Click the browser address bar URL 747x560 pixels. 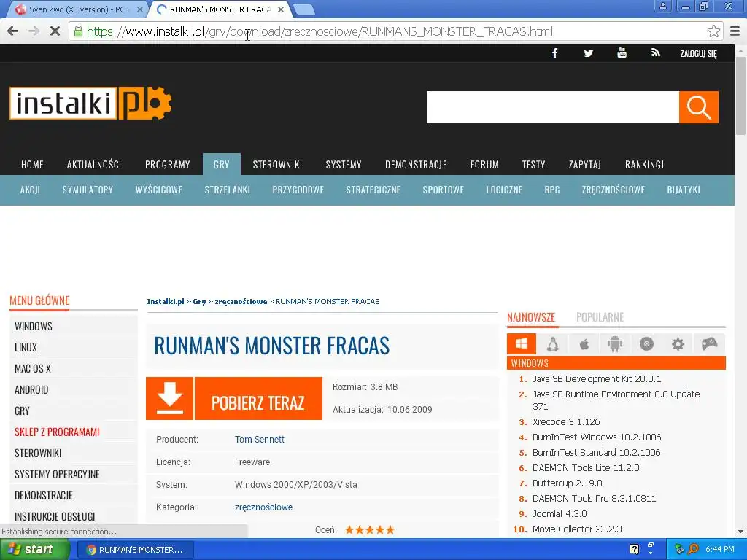(x=320, y=31)
